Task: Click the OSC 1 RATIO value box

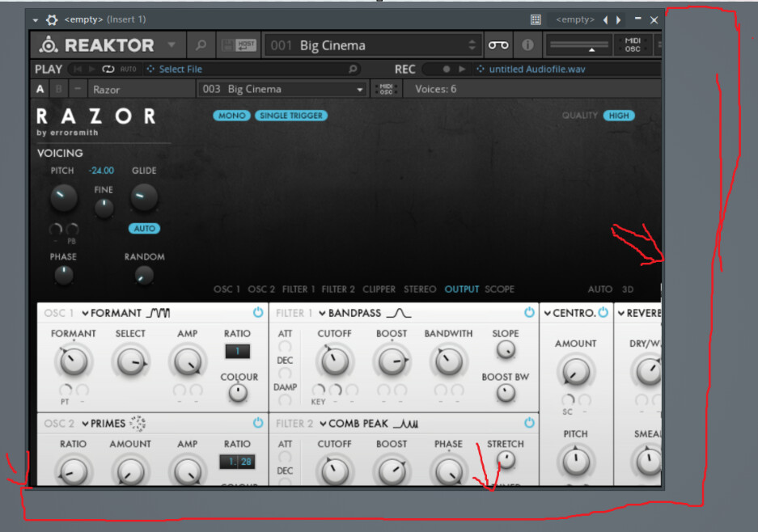Action: pos(237,351)
